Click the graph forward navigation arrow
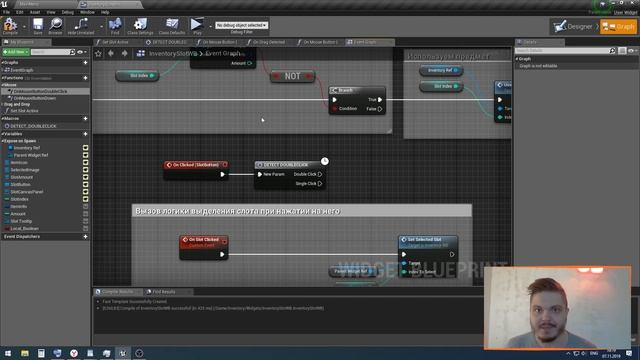 (124, 53)
